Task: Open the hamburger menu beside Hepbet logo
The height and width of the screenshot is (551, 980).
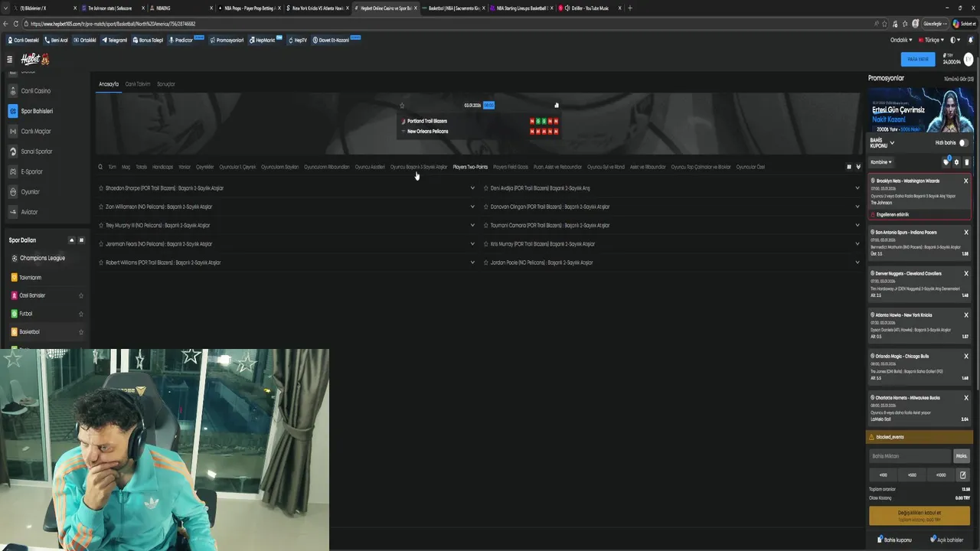Action: click(x=10, y=59)
